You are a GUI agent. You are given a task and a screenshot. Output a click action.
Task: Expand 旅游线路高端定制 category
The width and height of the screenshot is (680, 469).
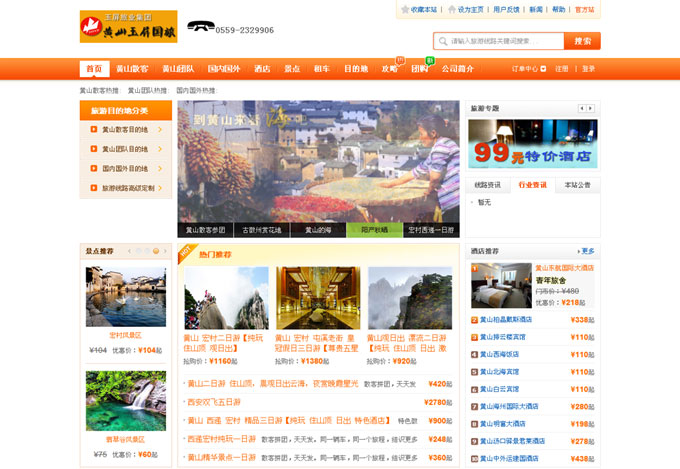(x=125, y=188)
